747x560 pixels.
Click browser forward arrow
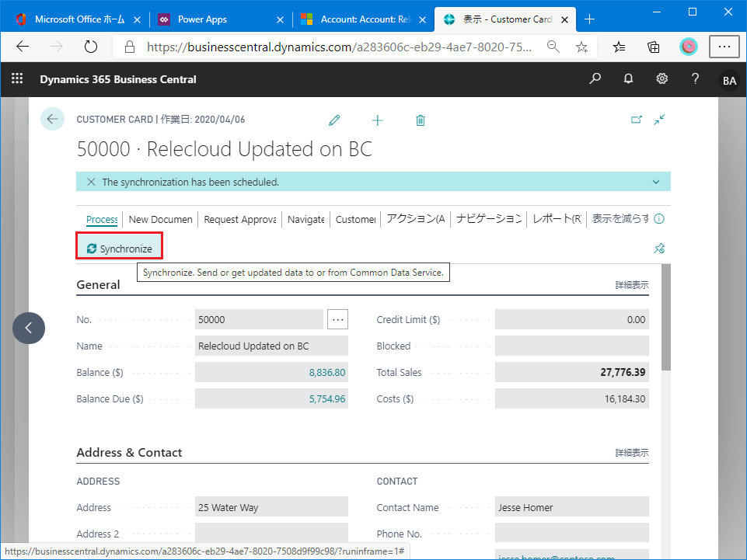point(57,46)
